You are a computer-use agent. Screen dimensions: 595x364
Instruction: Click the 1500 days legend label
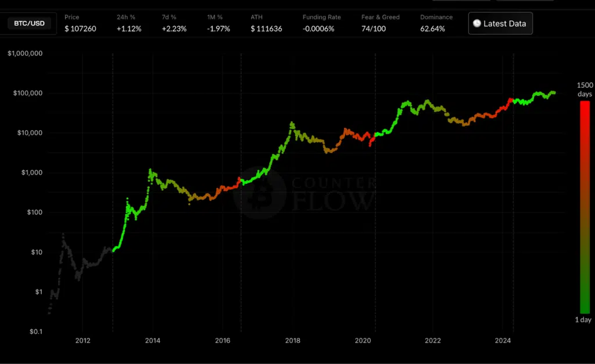[x=585, y=89]
